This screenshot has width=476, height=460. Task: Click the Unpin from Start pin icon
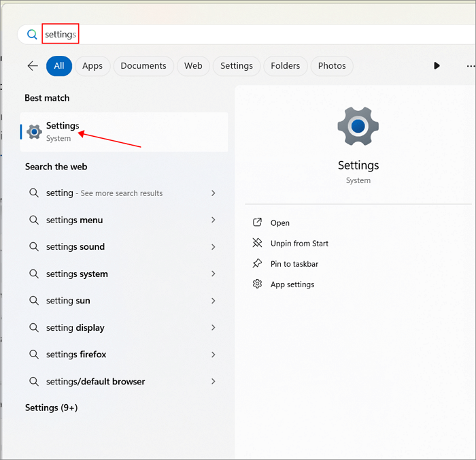[257, 243]
